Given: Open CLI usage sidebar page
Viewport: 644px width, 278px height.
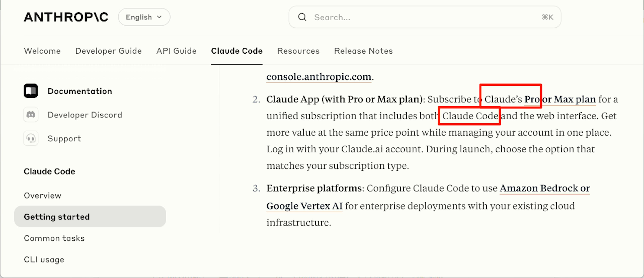Looking at the screenshot, I should coord(44,260).
